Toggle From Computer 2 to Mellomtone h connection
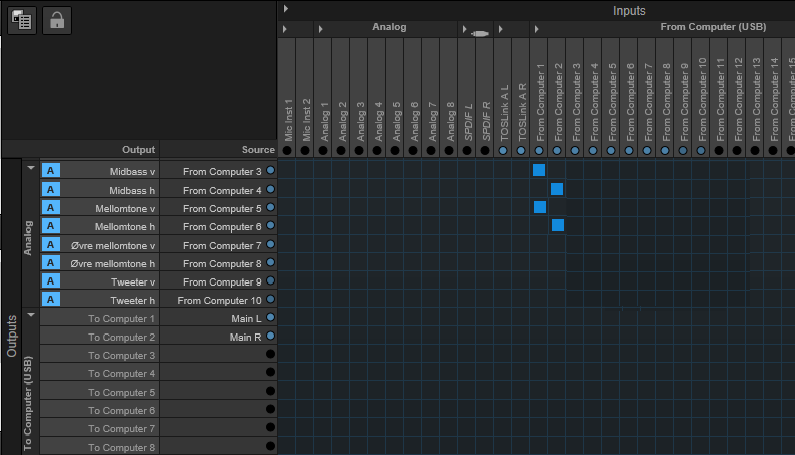 pos(557,226)
